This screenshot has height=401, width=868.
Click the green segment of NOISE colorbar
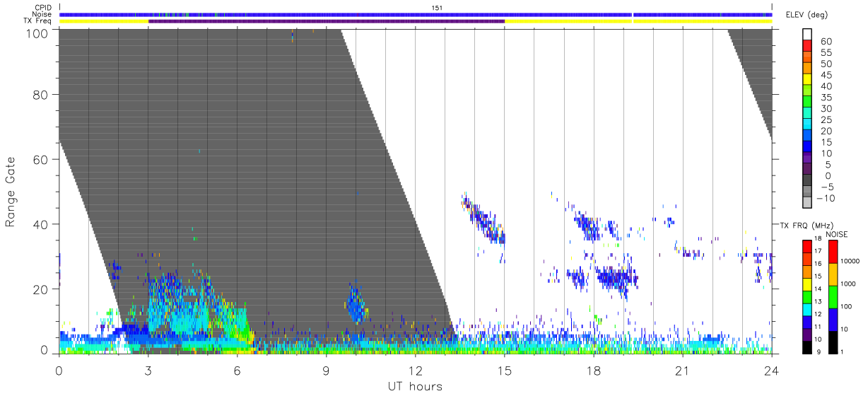[833, 297]
